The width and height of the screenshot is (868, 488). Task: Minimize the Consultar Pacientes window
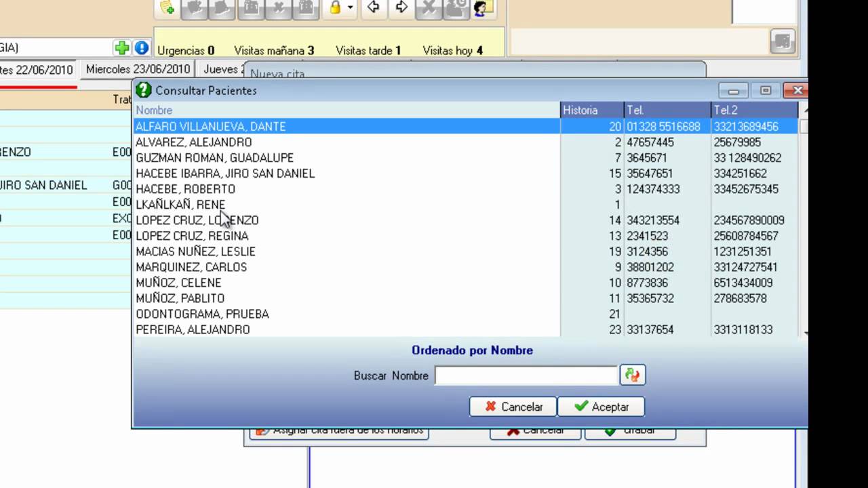tap(733, 90)
